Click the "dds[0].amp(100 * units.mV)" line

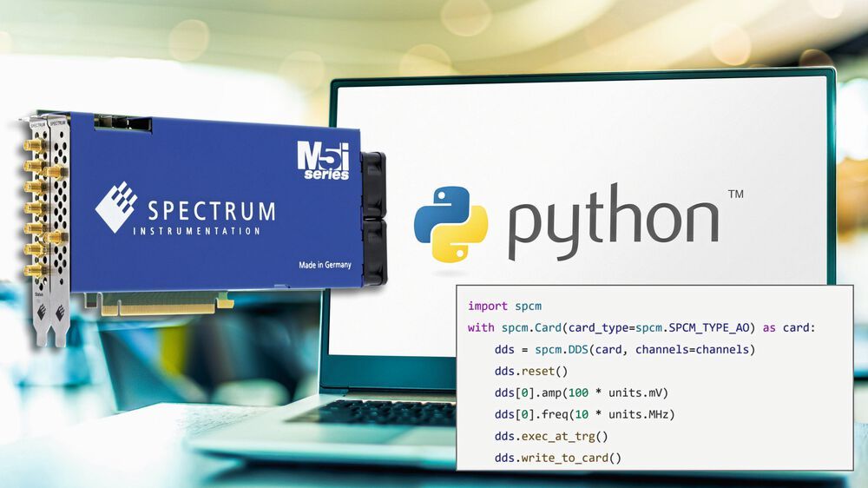(x=582, y=392)
